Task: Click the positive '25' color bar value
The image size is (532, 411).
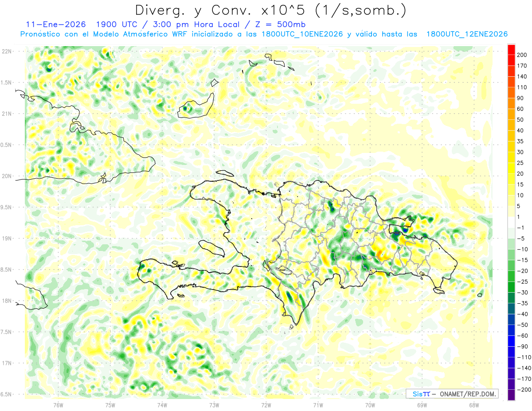Action: click(520, 163)
